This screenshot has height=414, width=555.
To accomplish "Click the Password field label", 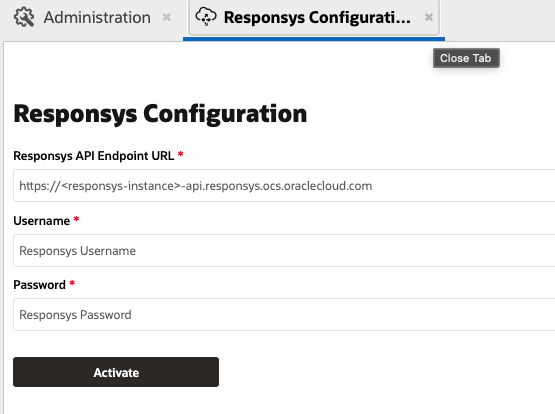I will (x=39, y=285).
